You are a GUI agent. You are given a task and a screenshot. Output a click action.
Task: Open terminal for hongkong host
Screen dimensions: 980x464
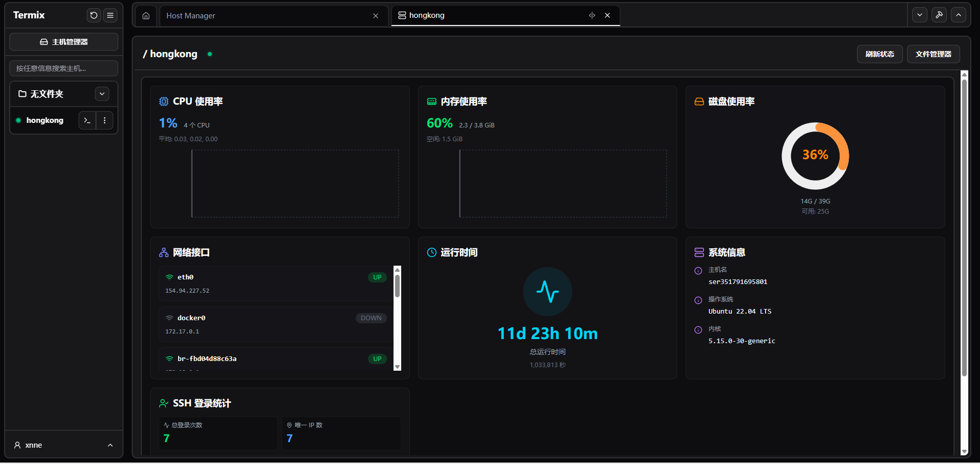87,120
